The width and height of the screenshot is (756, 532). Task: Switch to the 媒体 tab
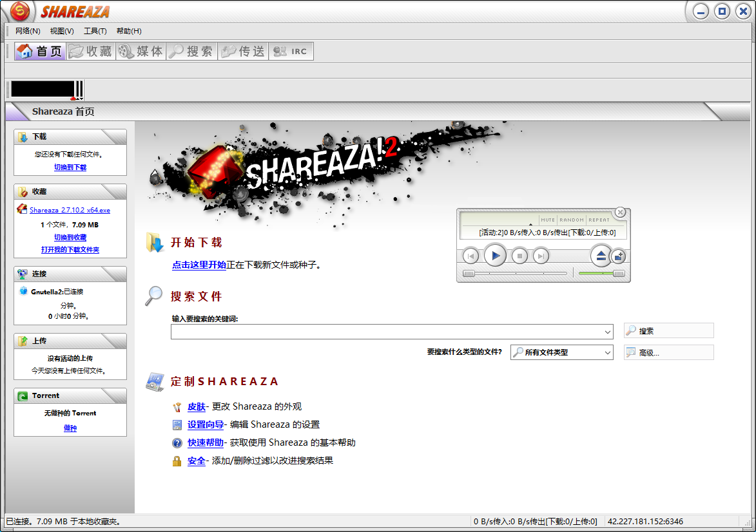coord(141,51)
